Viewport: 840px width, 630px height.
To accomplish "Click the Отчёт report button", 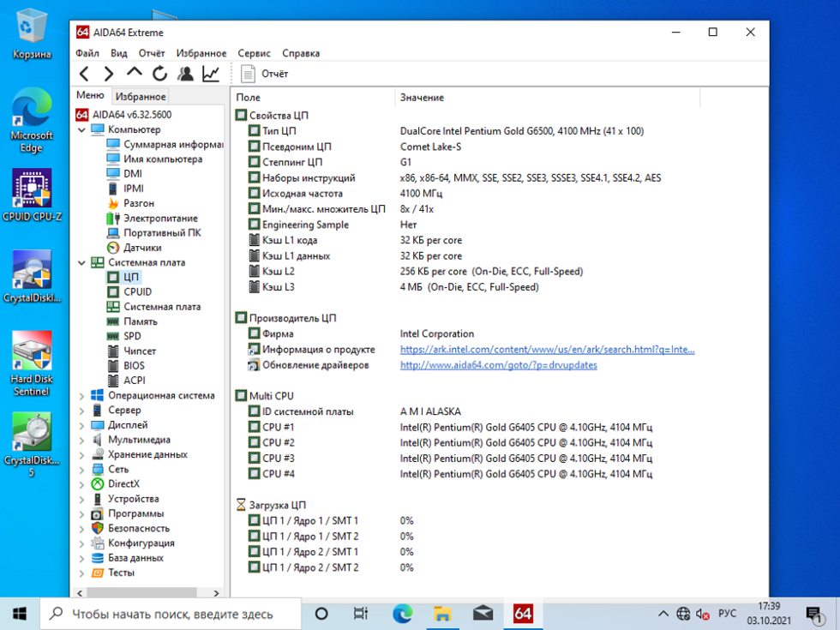I will 266,75.
